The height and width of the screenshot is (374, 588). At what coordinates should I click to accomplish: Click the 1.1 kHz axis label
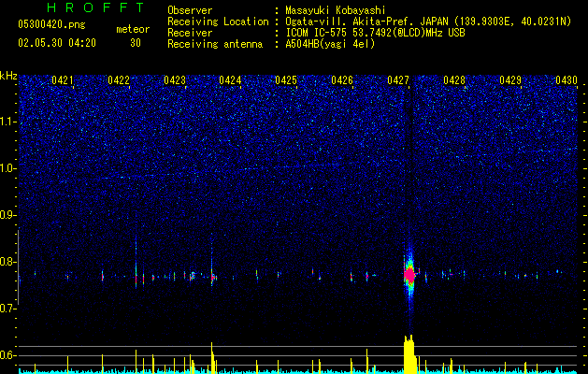click(x=7, y=122)
